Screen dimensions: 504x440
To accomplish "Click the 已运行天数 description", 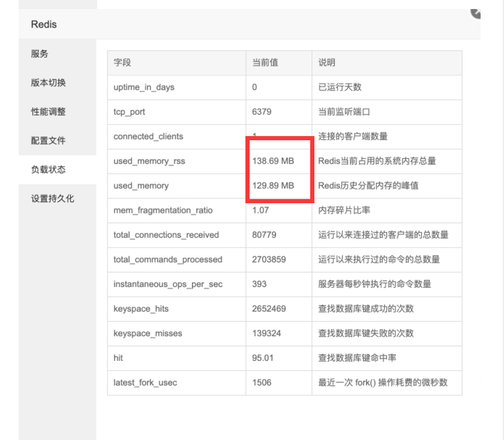I will tap(340, 87).
